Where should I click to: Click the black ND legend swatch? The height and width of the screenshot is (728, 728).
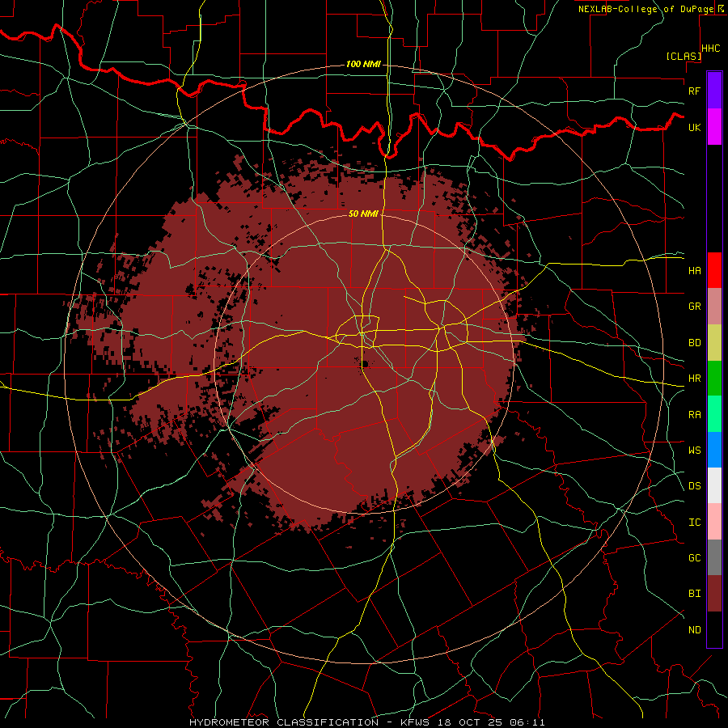[714, 629]
